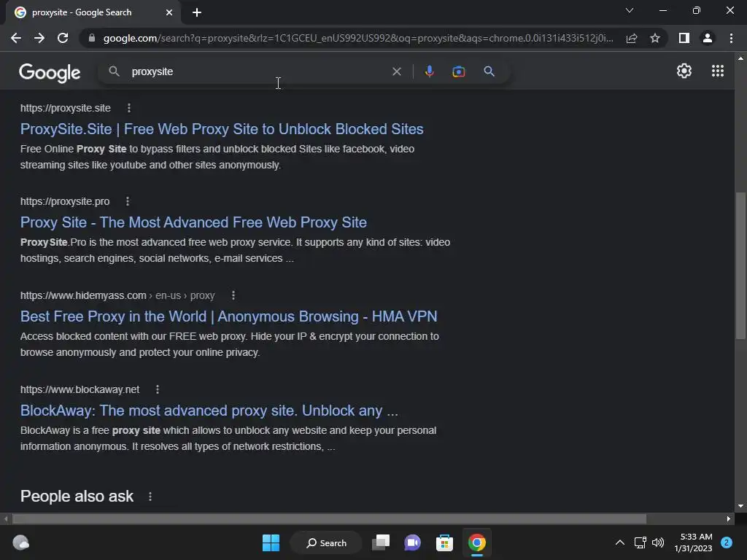Viewport: 747px width, 560px height.
Task: Click the https://proxysite.pro URL text
Action: click(65, 201)
